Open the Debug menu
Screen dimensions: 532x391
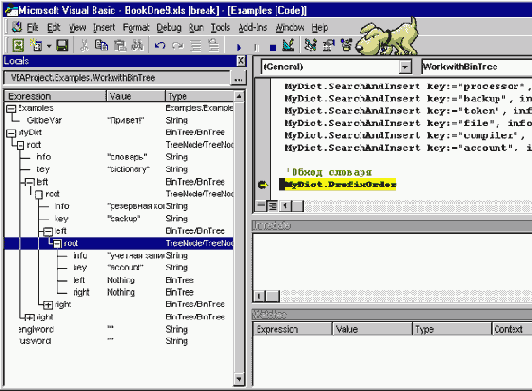(x=169, y=27)
